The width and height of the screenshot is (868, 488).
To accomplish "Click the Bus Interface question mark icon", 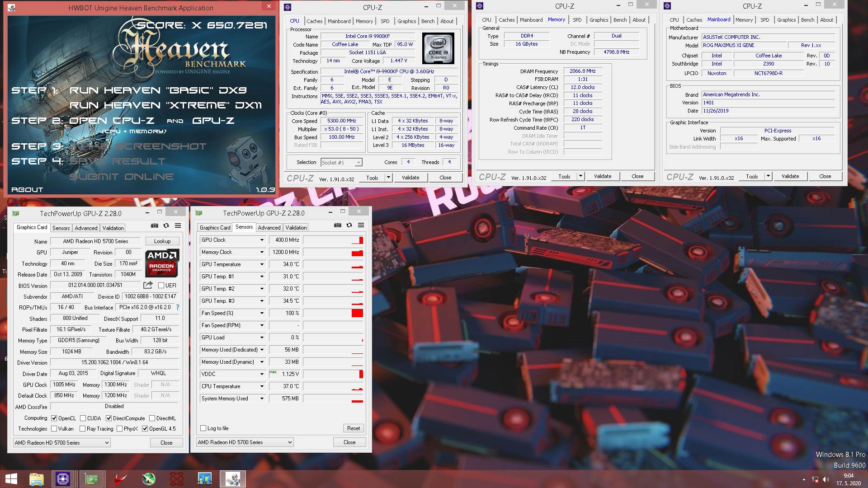I will point(178,307).
